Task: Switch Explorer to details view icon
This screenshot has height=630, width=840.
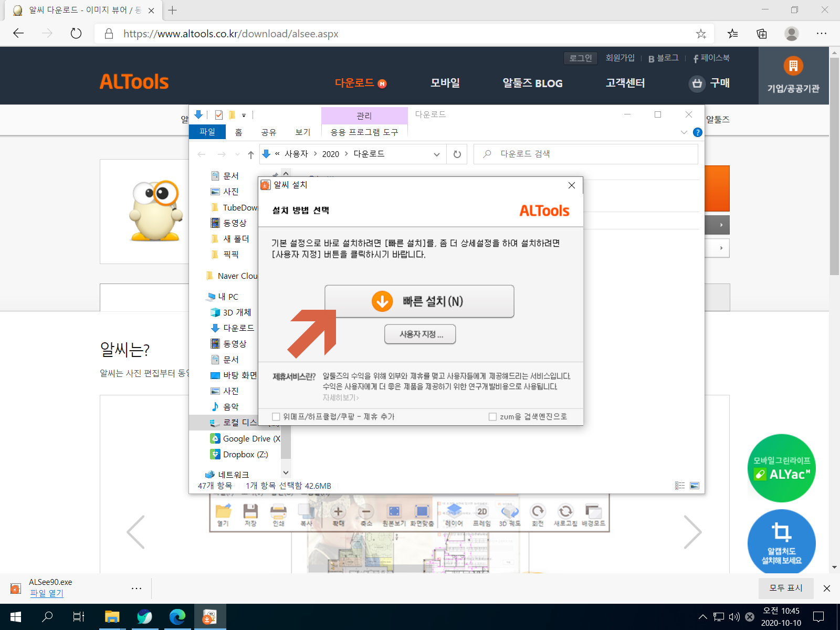Action: tap(680, 486)
